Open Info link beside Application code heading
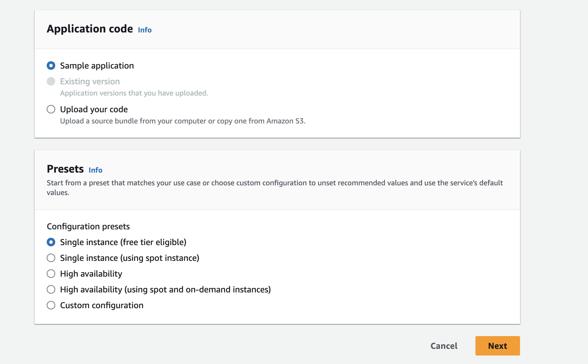The image size is (588, 364). (x=145, y=30)
